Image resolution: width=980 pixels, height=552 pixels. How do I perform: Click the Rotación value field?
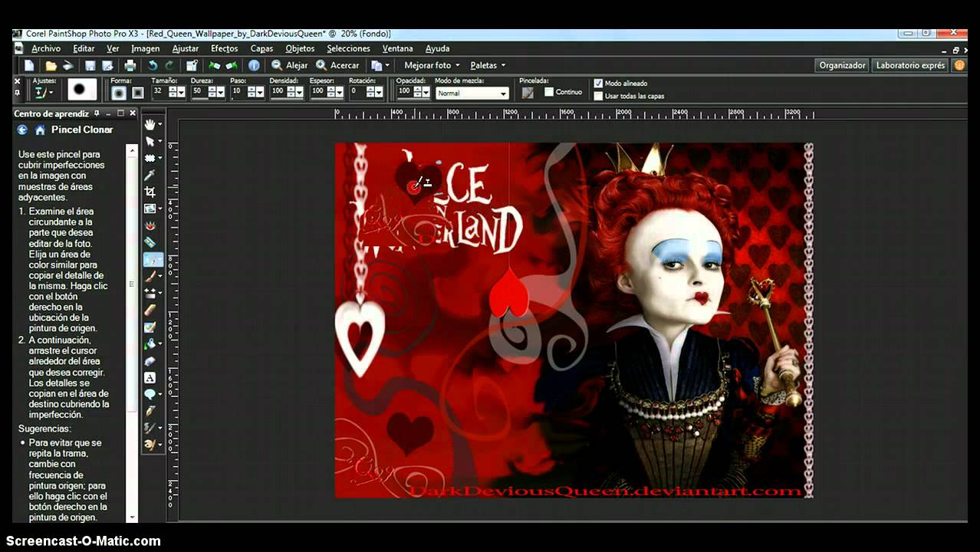coord(357,91)
